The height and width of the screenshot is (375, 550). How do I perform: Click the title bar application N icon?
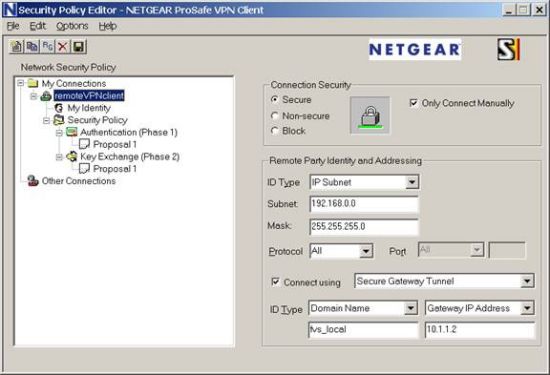pos(10,10)
